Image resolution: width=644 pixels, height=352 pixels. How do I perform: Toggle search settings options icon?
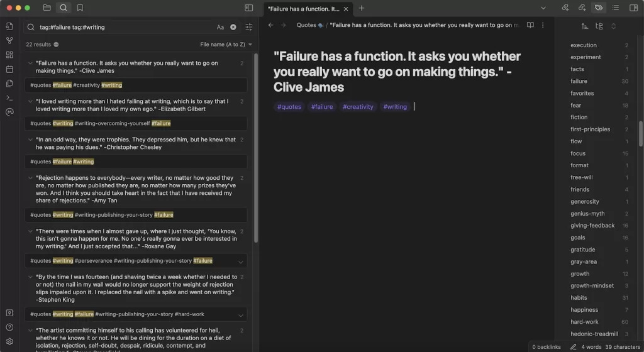tap(249, 27)
